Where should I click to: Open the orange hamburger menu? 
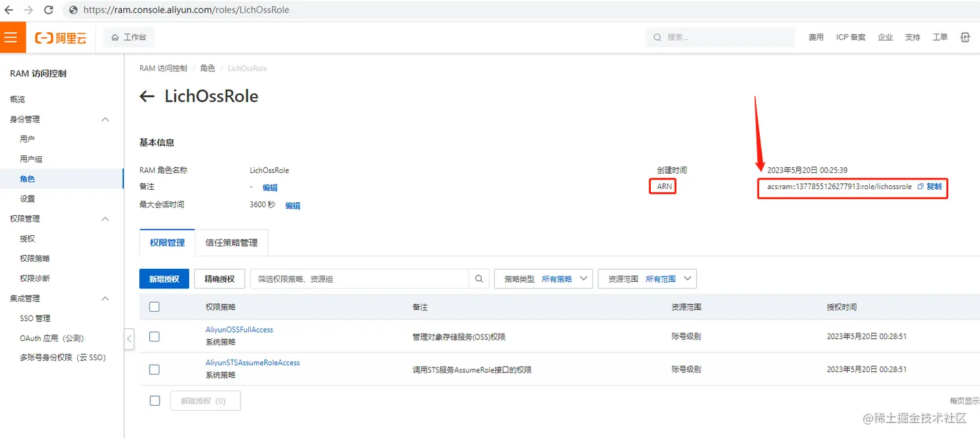click(11, 38)
